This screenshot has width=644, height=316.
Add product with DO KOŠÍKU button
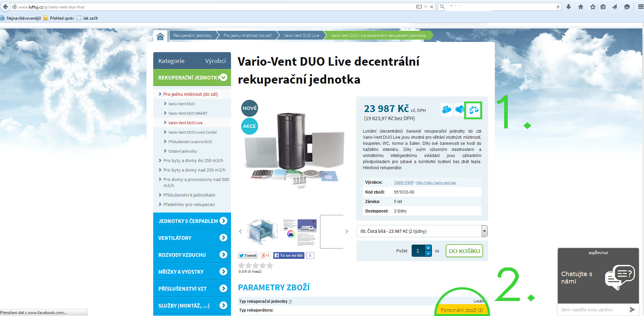click(x=464, y=251)
